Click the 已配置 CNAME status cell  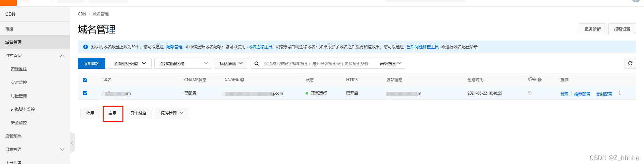pos(191,93)
